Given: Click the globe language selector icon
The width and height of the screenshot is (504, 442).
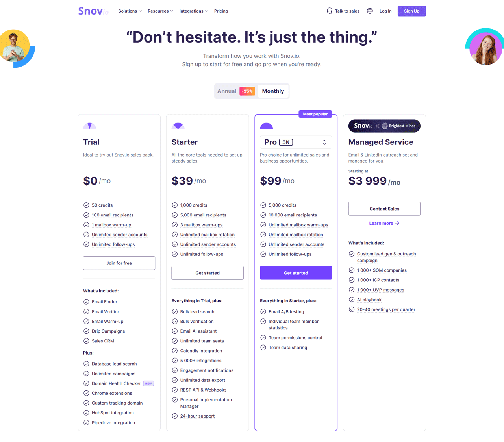Looking at the screenshot, I should point(369,11).
